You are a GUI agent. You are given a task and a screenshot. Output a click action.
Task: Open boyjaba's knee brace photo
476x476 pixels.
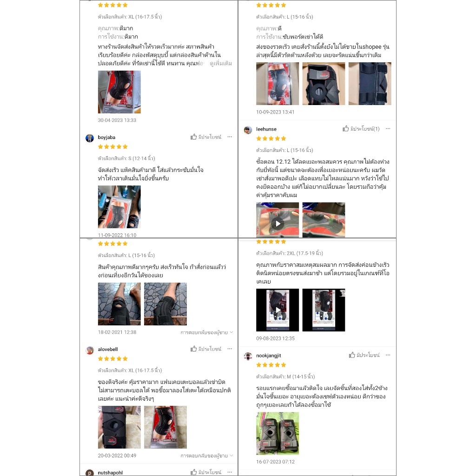[119, 207]
